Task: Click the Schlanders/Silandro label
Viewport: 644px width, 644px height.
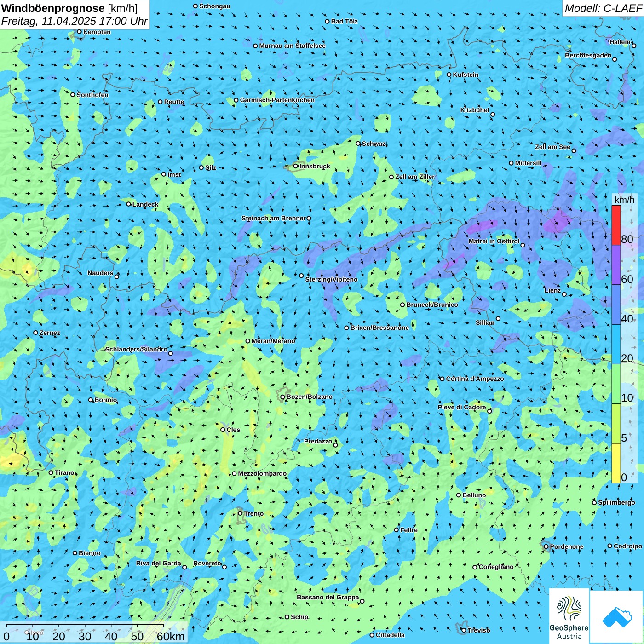Action: 136,349
